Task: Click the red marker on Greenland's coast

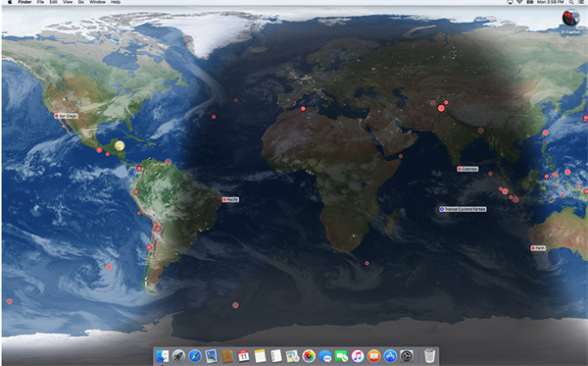Action: click(x=186, y=41)
